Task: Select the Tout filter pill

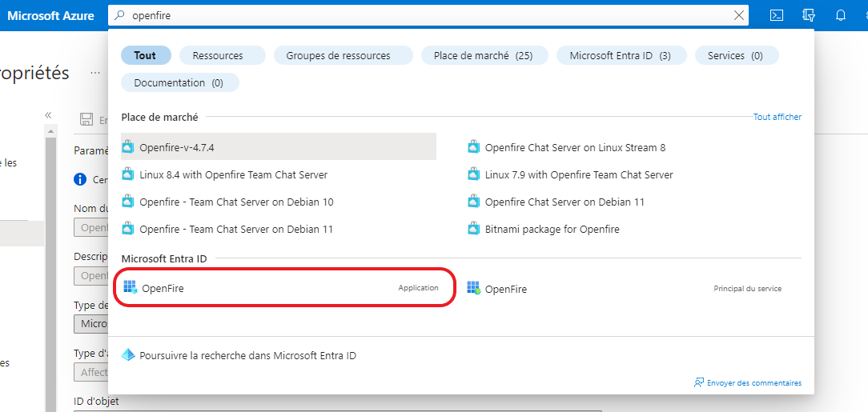Action: (x=146, y=55)
